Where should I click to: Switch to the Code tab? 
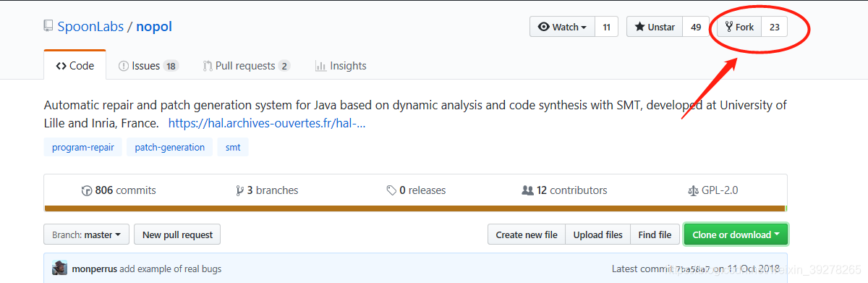tap(75, 65)
